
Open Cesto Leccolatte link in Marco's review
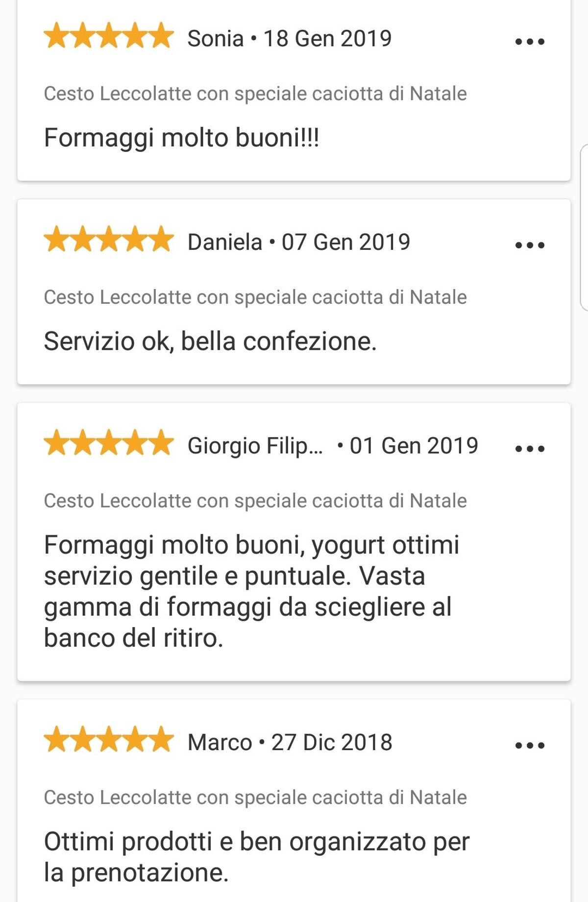(255, 798)
